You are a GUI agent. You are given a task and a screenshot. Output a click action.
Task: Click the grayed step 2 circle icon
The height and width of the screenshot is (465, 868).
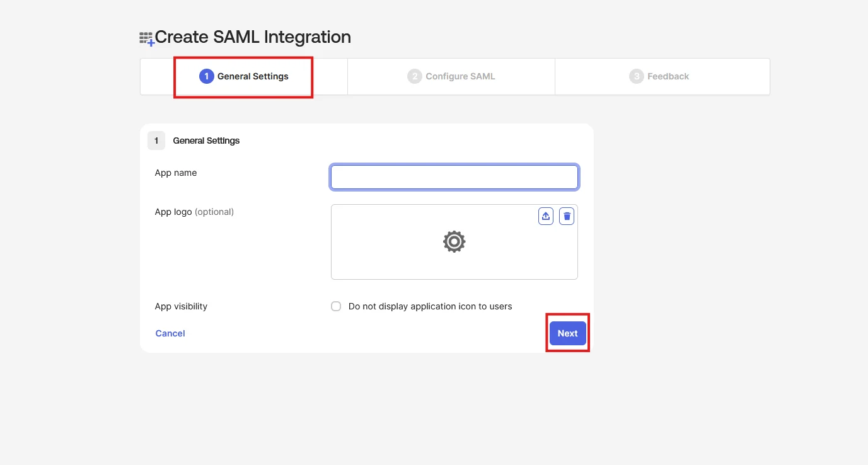click(415, 76)
